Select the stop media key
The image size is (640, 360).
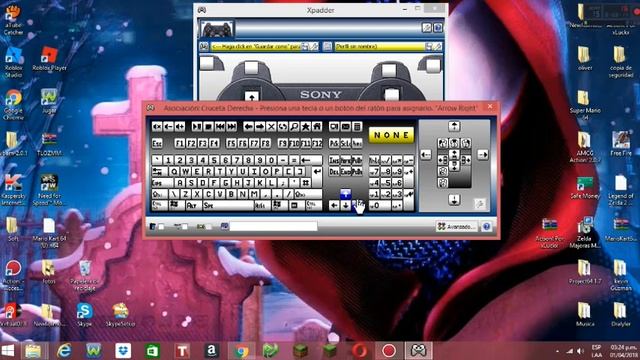point(209,127)
